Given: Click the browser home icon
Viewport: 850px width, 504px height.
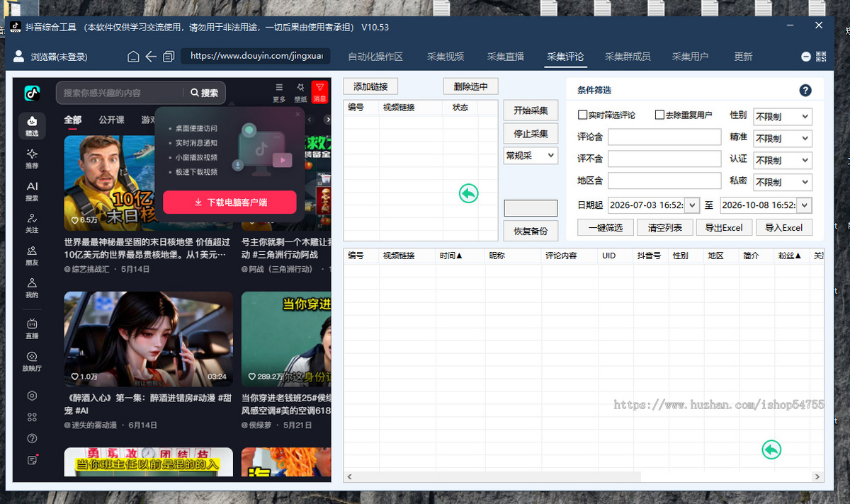Looking at the screenshot, I should click(x=133, y=57).
